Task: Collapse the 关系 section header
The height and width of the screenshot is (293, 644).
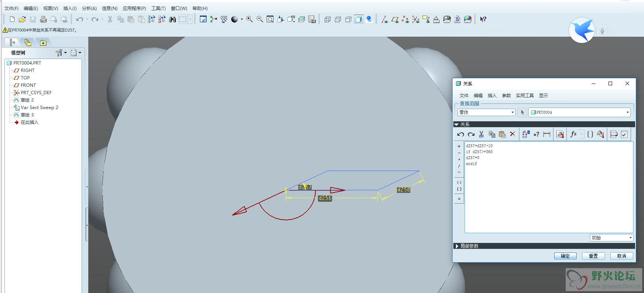Action: [456, 125]
